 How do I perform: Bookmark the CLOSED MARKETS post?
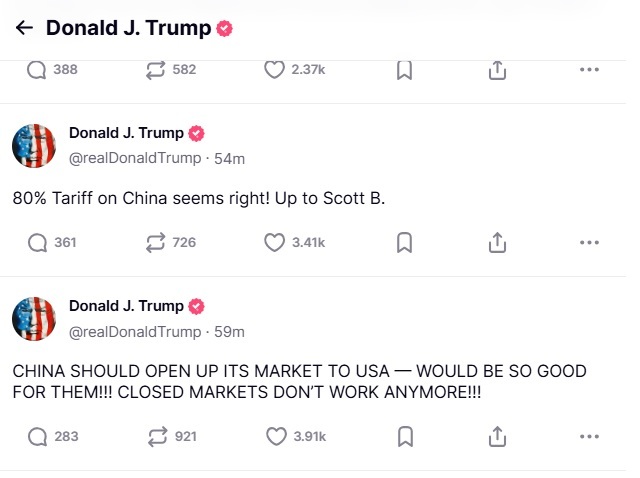pyautogui.click(x=405, y=436)
